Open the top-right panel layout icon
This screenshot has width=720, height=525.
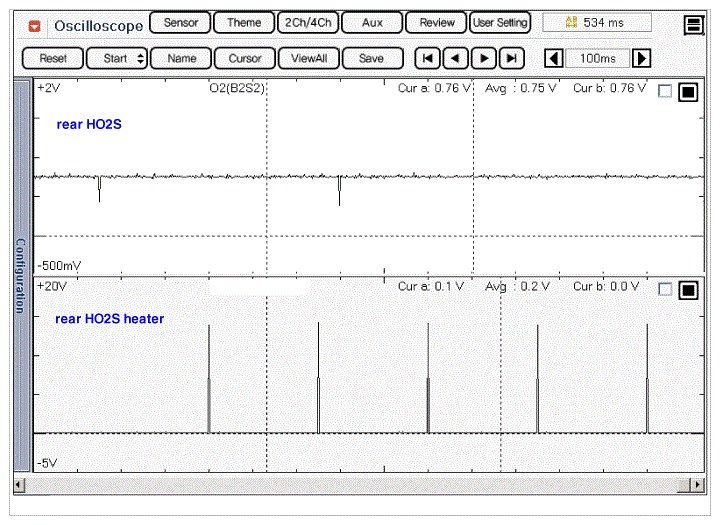coord(693,25)
